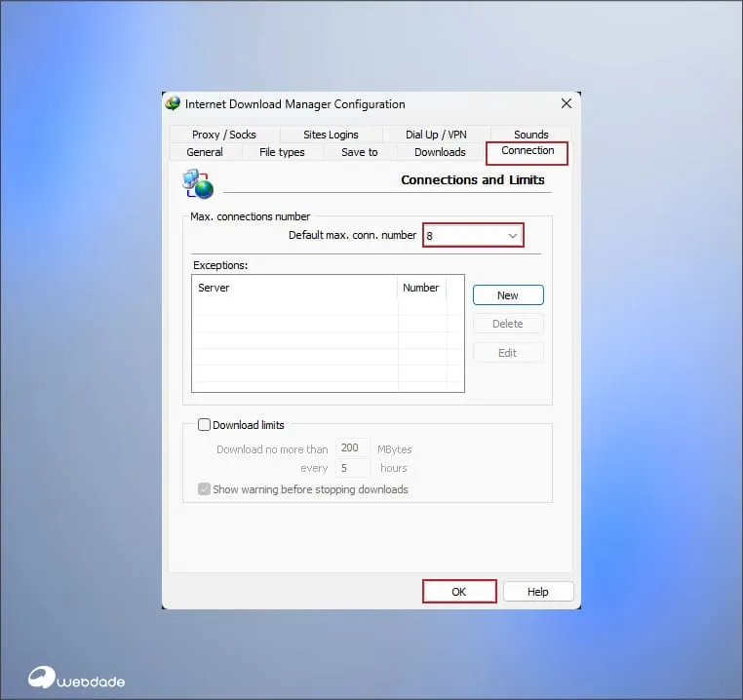Open the Dial Up / VPN tab
Image resolution: width=743 pixels, height=700 pixels.
click(x=436, y=135)
